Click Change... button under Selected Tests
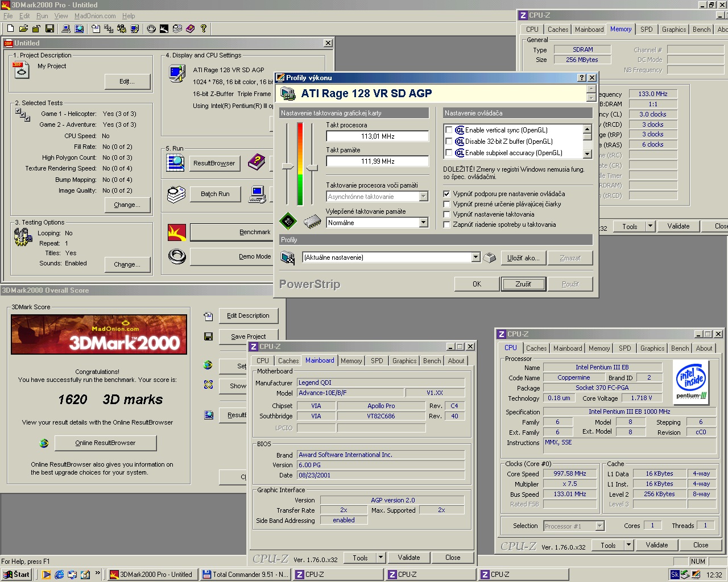 point(127,205)
